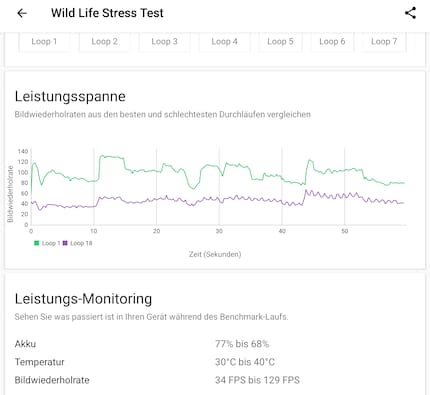
Task: Click the Leistungs-Monitoring heading
Action: (83, 299)
